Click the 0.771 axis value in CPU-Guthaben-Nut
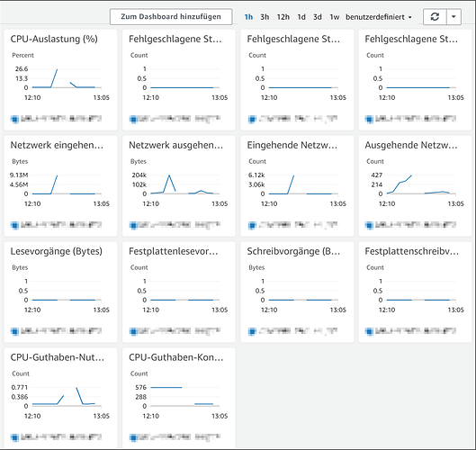Viewport: 476px width, 450px height. coord(20,387)
